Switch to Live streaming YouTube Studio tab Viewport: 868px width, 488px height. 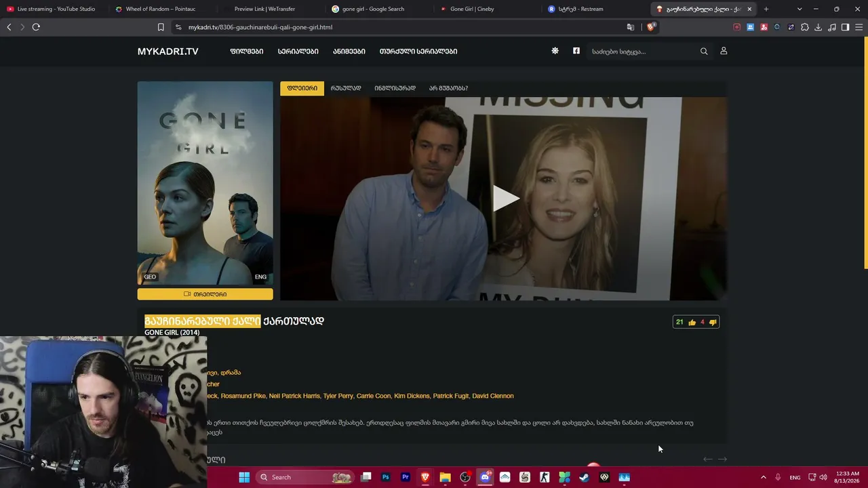click(54, 9)
